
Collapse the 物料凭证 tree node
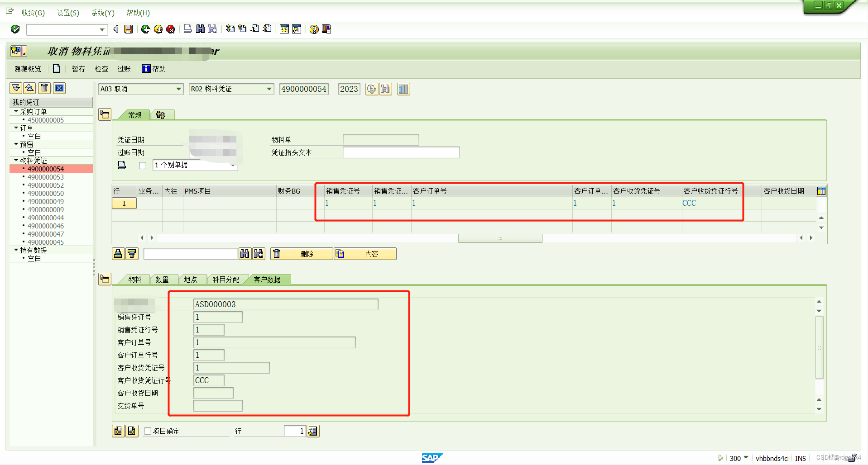(15, 161)
